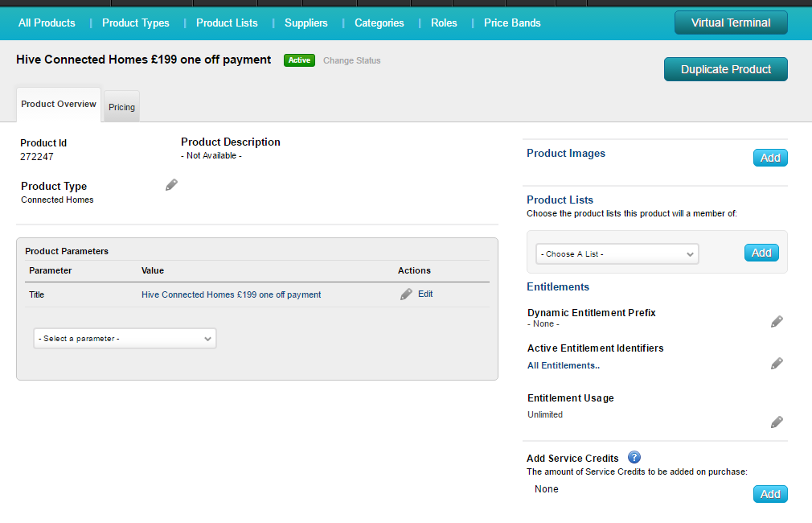Screen dimensions: 812x523
Task: Open All Products in navigation bar
Action: [x=47, y=23]
